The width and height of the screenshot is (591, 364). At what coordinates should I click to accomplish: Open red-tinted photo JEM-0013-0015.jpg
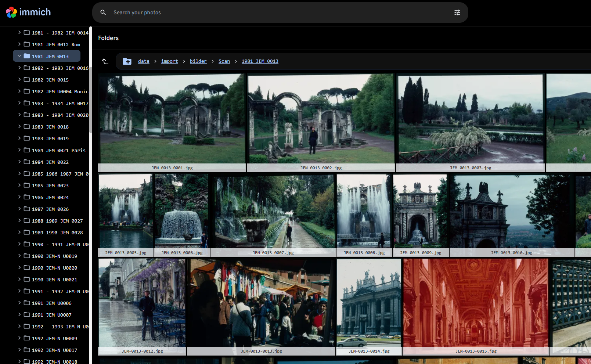coord(476,307)
